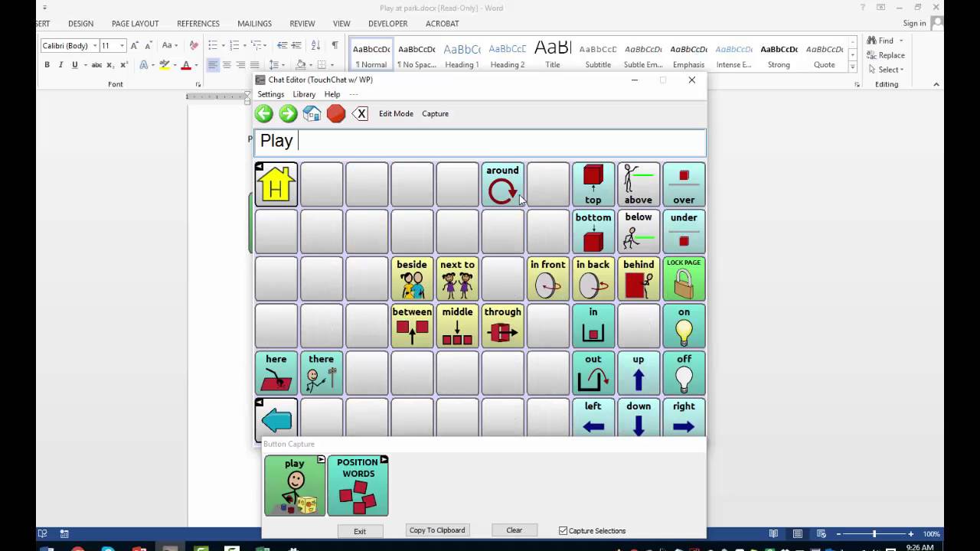
Task: Select the 'middle' word button
Action: [x=457, y=327]
